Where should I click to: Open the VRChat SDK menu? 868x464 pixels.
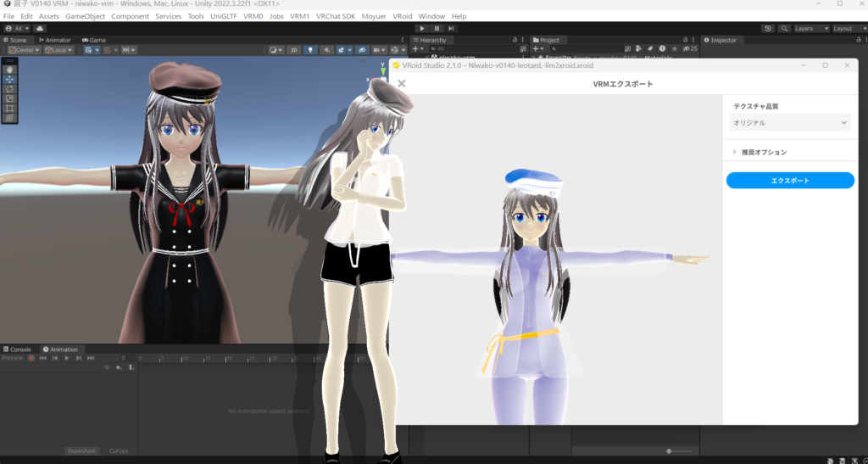point(336,16)
